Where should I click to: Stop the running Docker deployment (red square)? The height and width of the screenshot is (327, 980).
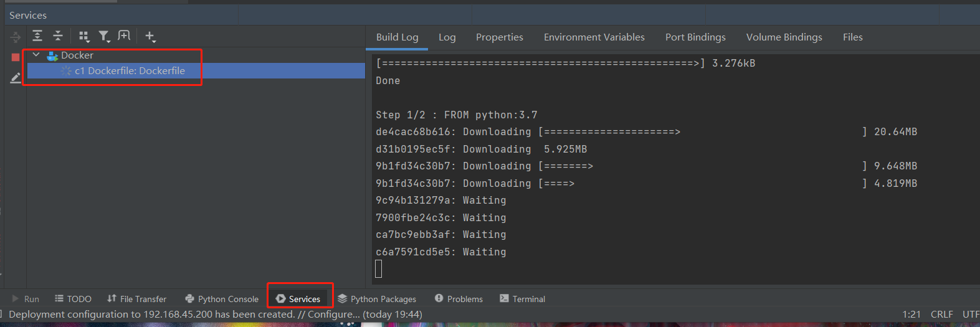pos(16,57)
